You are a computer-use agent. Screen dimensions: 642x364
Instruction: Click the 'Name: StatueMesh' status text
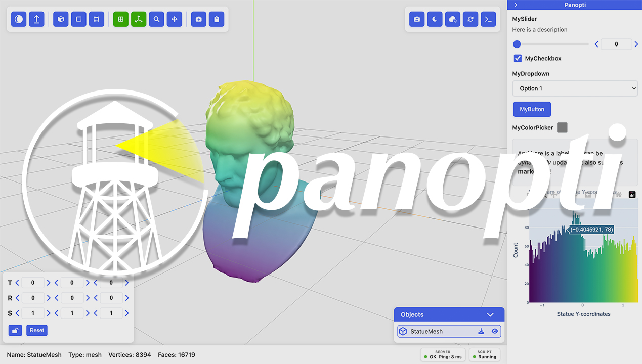click(34, 355)
